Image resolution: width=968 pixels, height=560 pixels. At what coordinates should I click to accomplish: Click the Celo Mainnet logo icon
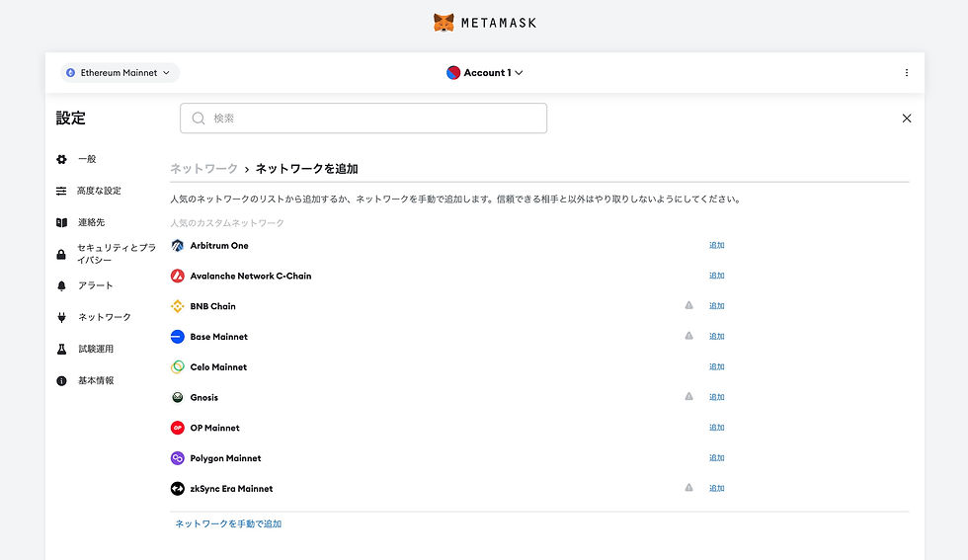pos(177,366)
